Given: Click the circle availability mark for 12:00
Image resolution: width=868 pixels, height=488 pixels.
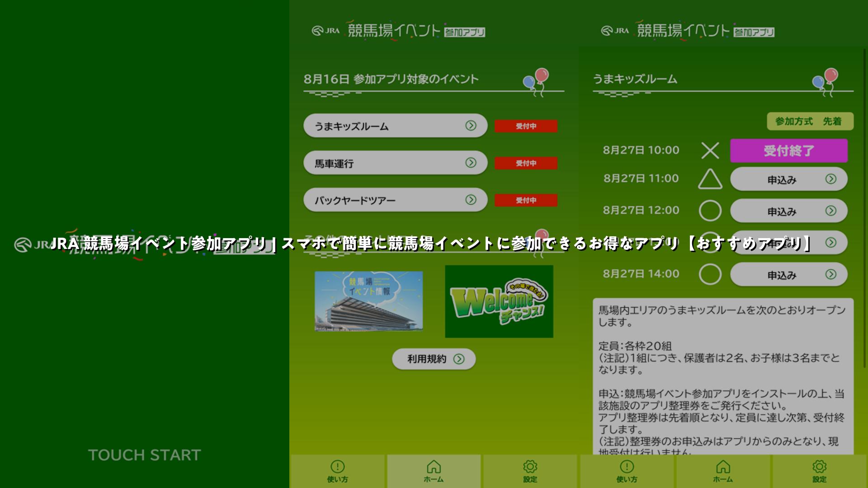Looking at the screenshot, I should coord(710,211).
